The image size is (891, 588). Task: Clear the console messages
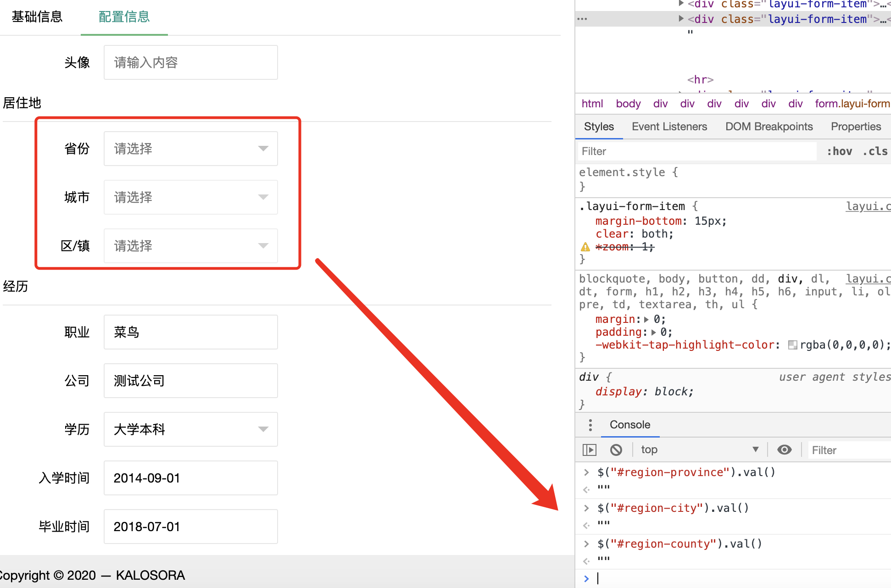[x=616, y=449]
